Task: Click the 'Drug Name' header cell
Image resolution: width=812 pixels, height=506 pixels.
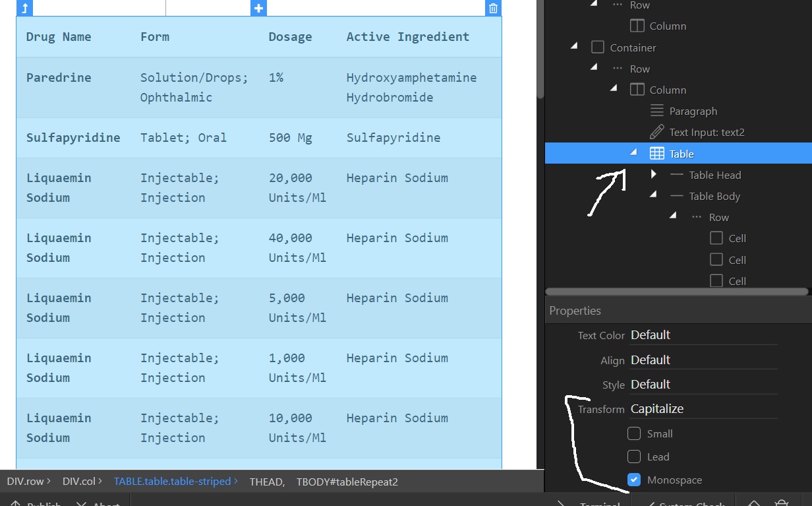Action: click(59, 37)
